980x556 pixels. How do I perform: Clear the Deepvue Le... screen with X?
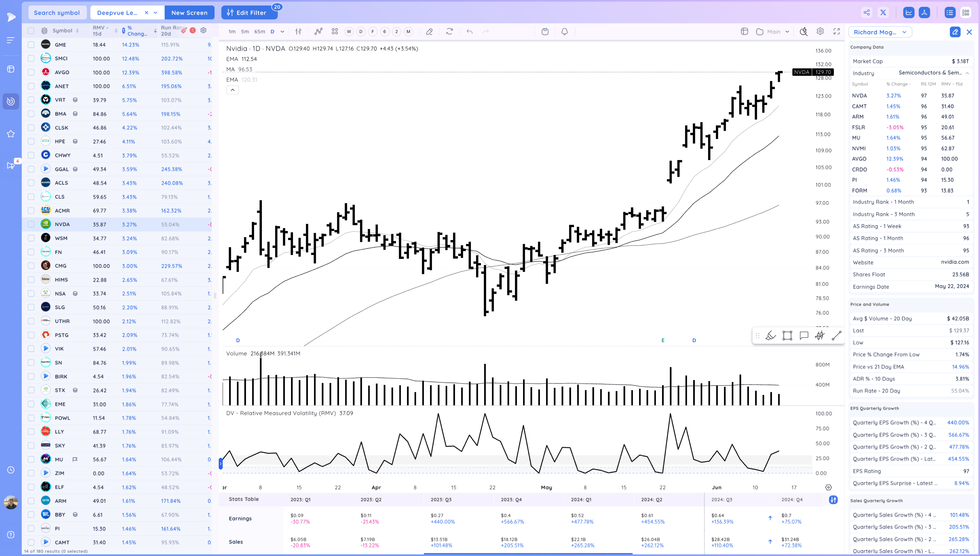click(x=146, y=12)
